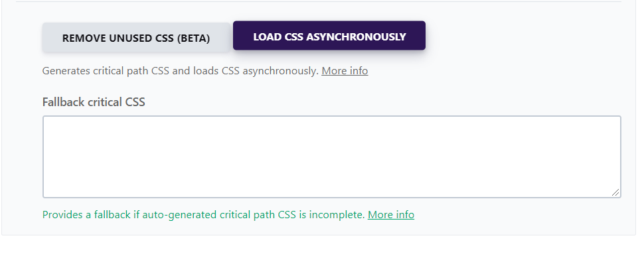
Task: Activate the dark Load CSS Asynchronously button
Action: (329, 36)
